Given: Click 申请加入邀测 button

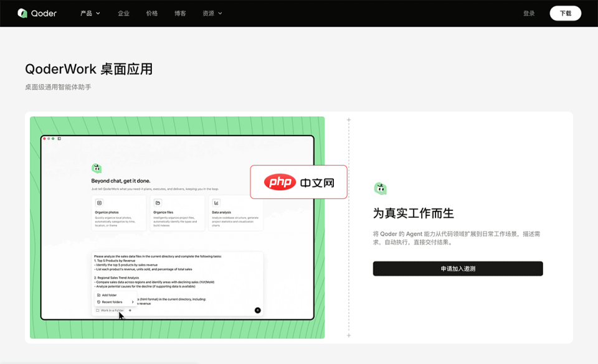Looking at the screenshot, I should 458,268.
